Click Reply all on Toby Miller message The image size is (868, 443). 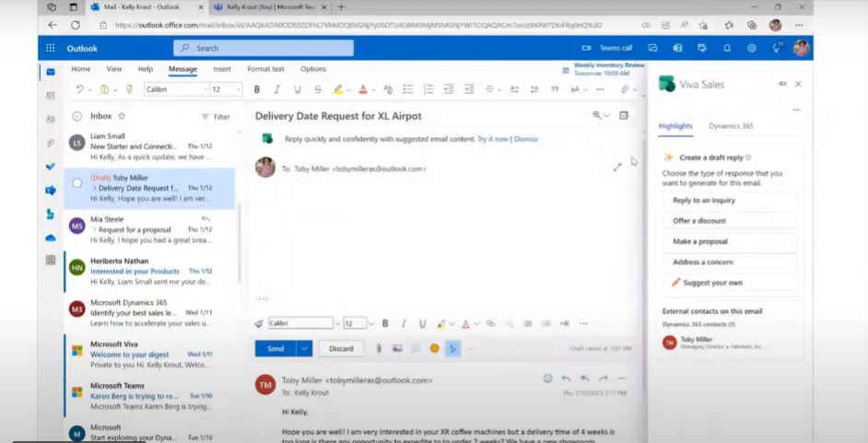tap(584, 379)
